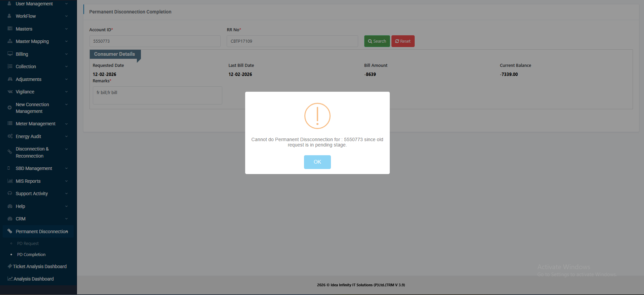Open the CRM menu

[38, 219]
